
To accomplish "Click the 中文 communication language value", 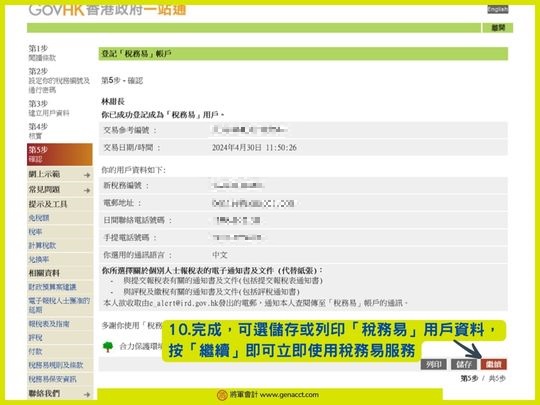I will coord(220,255).
